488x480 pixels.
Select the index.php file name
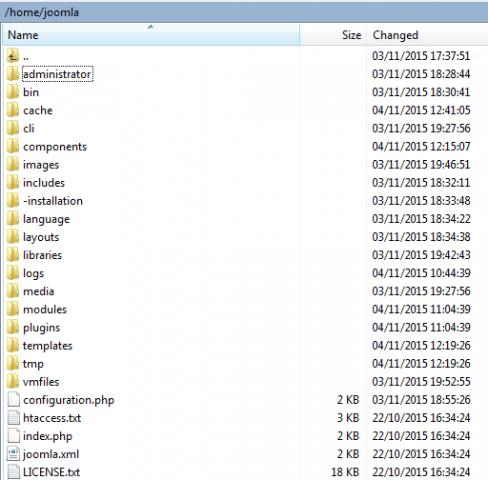coord(48,436)
